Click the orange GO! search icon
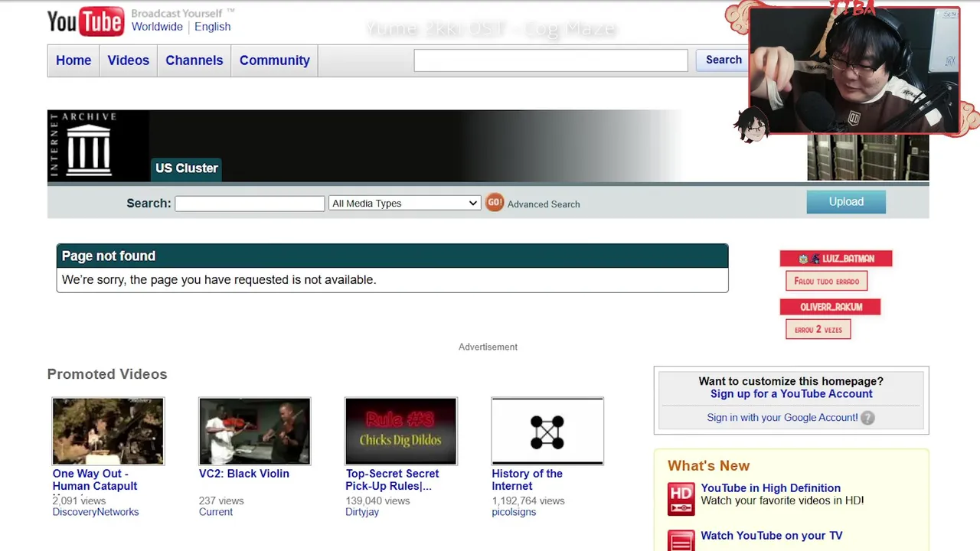 pos(495,203)
